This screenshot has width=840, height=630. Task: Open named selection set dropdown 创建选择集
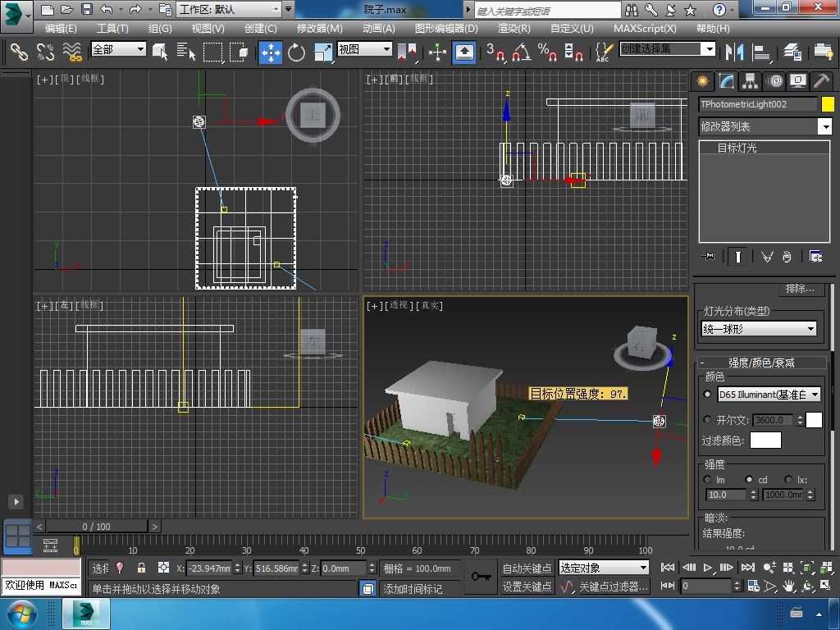tap(668, 49)
